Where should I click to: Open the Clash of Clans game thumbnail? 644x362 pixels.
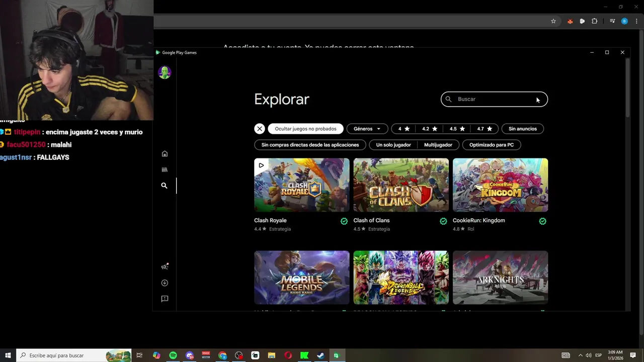coord(401,185)
